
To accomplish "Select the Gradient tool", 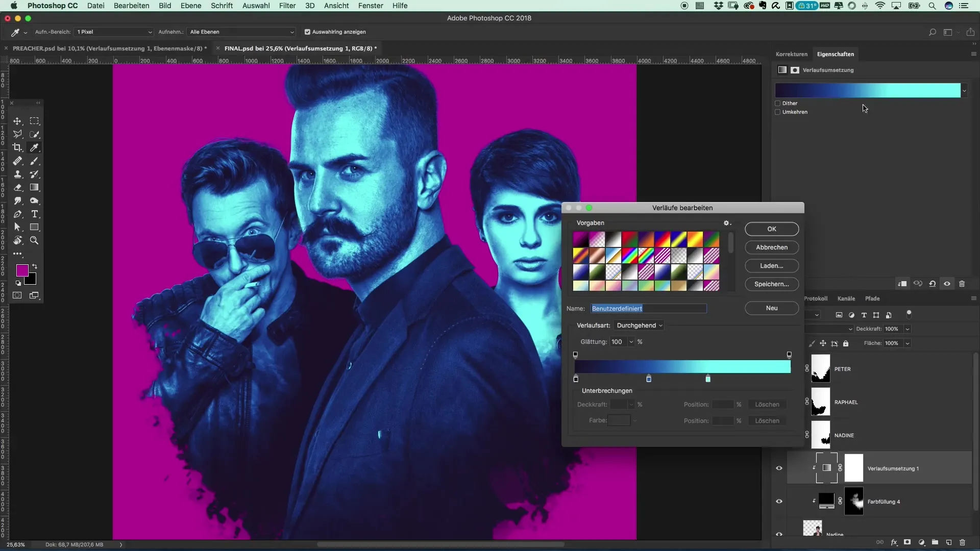I will tap(34, 187).
